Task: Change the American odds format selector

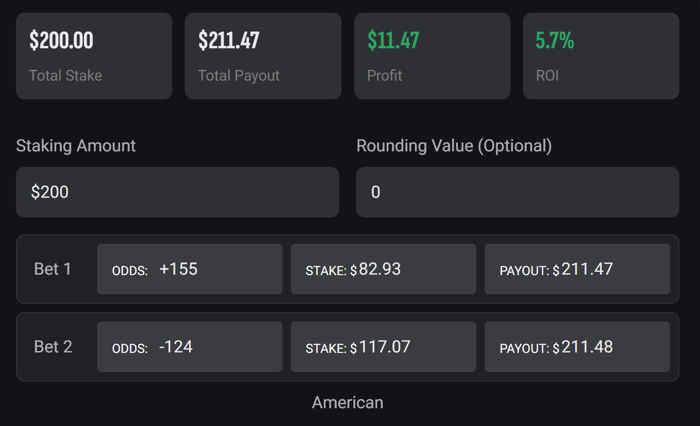Action: point(347,402)
